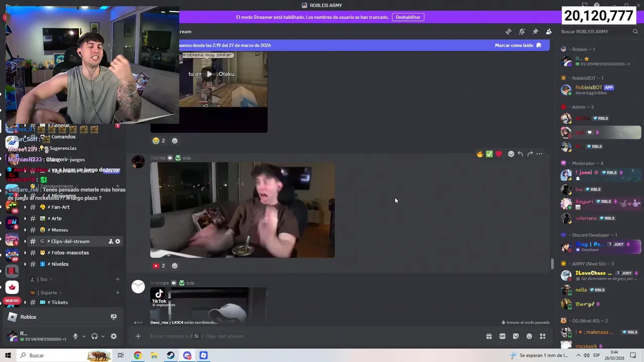
Task: Open member Daryl in member list
Action: (600, 304)
